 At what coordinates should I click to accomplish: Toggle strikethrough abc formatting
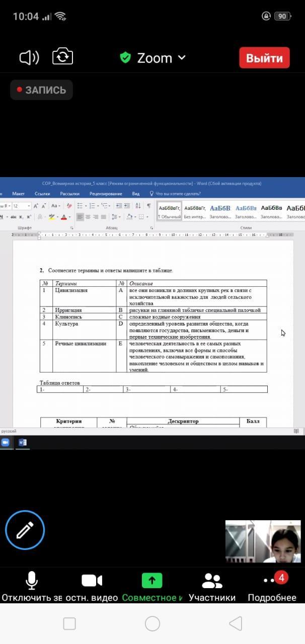14,217
